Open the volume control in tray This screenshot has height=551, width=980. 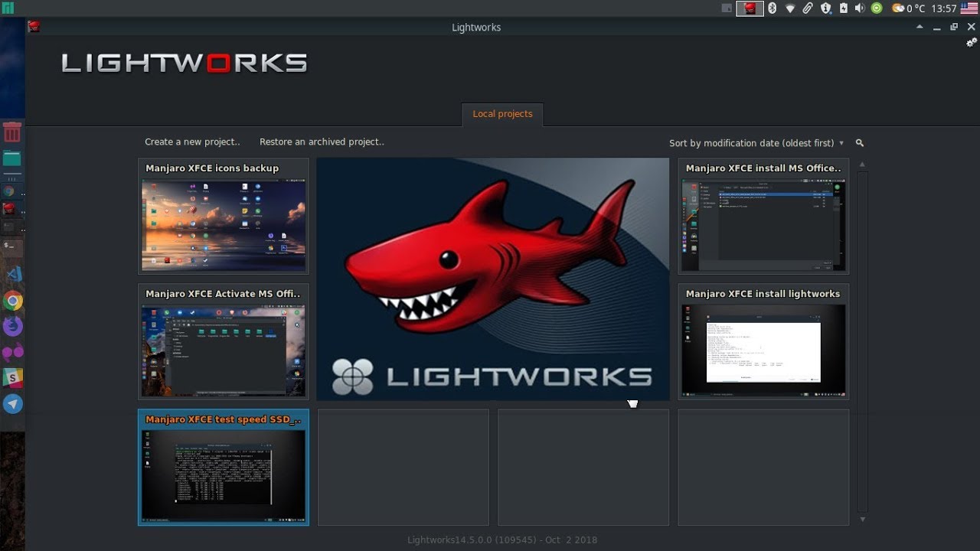tap(859, 8)
